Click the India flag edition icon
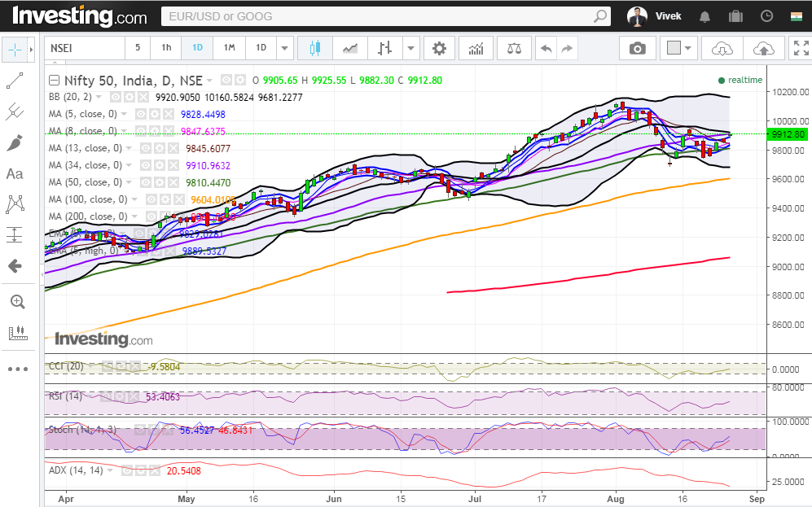 797,16
